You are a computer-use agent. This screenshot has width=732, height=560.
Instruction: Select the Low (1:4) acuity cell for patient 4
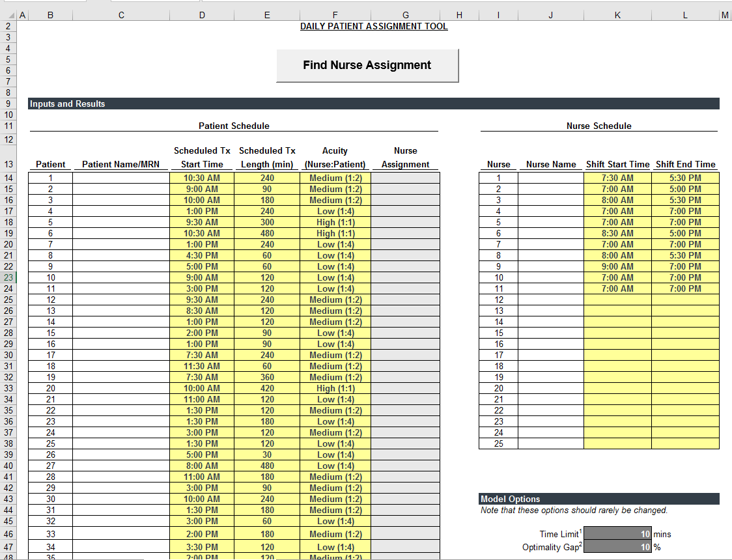(x=335, y=211)
